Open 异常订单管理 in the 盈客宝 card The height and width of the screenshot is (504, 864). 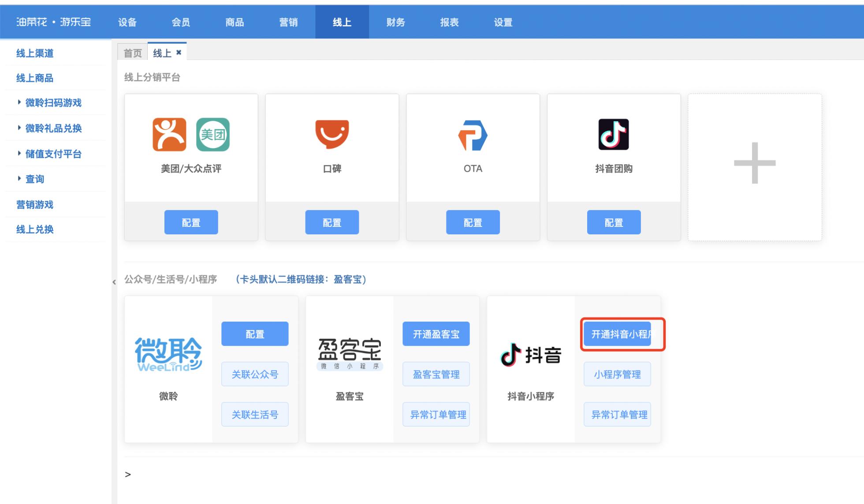tap(436, 414)
